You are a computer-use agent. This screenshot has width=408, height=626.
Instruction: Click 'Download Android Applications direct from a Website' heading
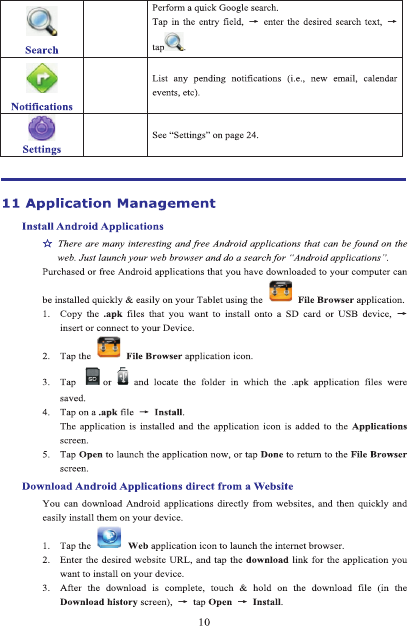point(158,486)
